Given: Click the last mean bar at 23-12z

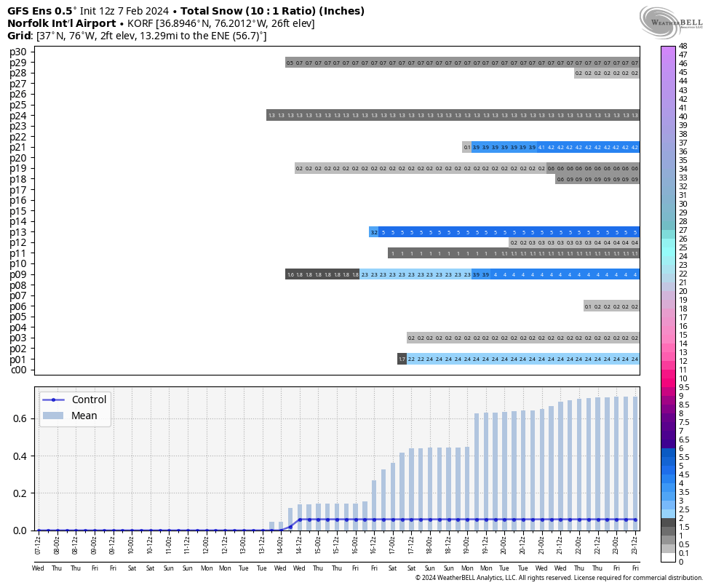Looking at the screenshot, I should point(635,464).
